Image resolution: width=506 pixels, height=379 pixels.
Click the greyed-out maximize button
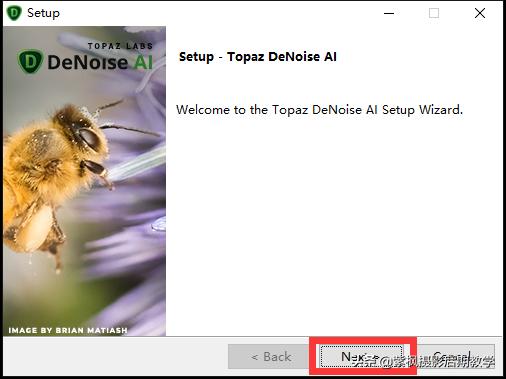tap(434, 13)
